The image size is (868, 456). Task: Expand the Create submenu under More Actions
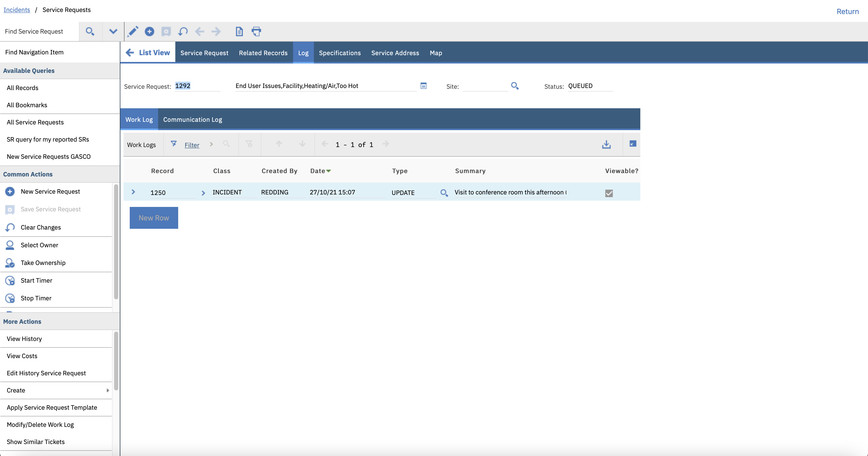(x=108, y=390)
